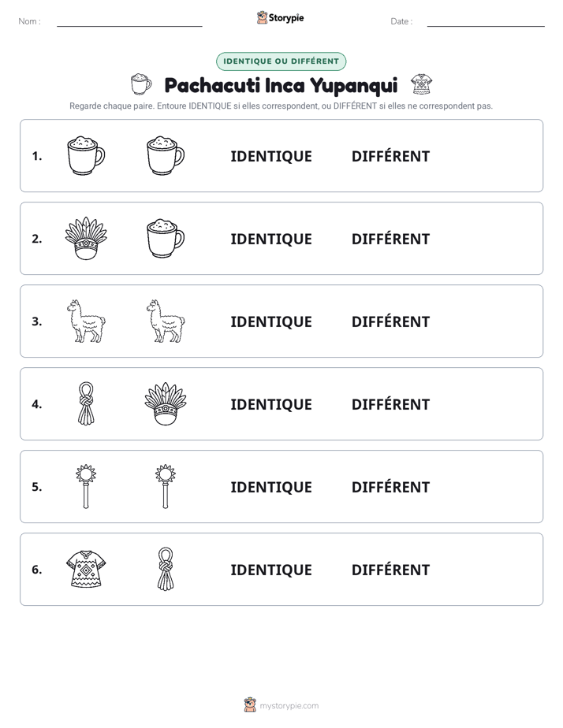
Task: Click the knotted cord in row 4
Action: point(86,403)
